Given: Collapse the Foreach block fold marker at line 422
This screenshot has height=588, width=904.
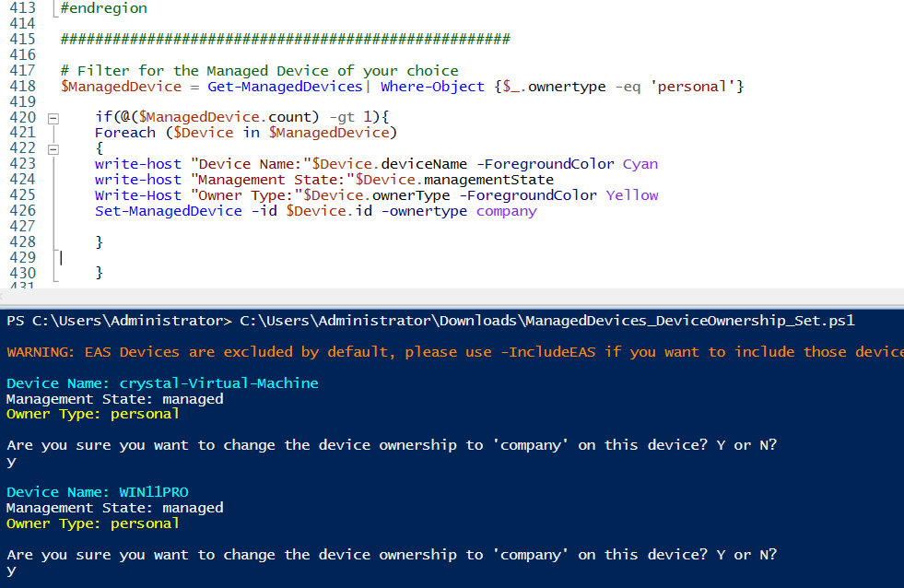Looking at the screenshot, I should [53, 147].
